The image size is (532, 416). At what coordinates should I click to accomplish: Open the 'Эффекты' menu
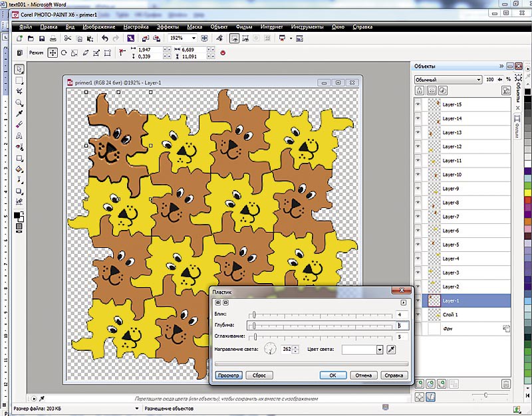pos(167,27)
